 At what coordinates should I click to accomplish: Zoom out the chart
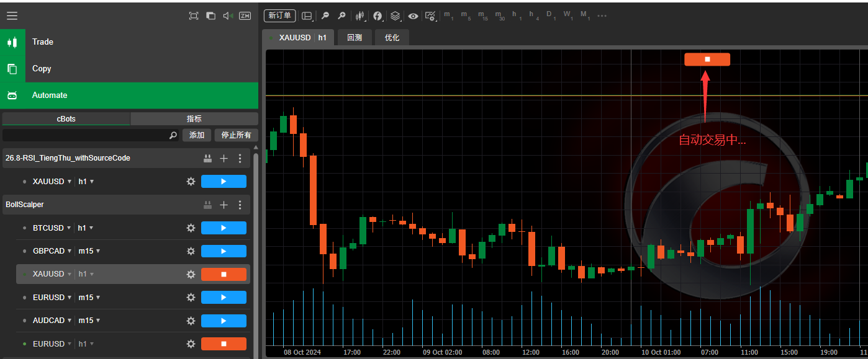click(325, 16)
